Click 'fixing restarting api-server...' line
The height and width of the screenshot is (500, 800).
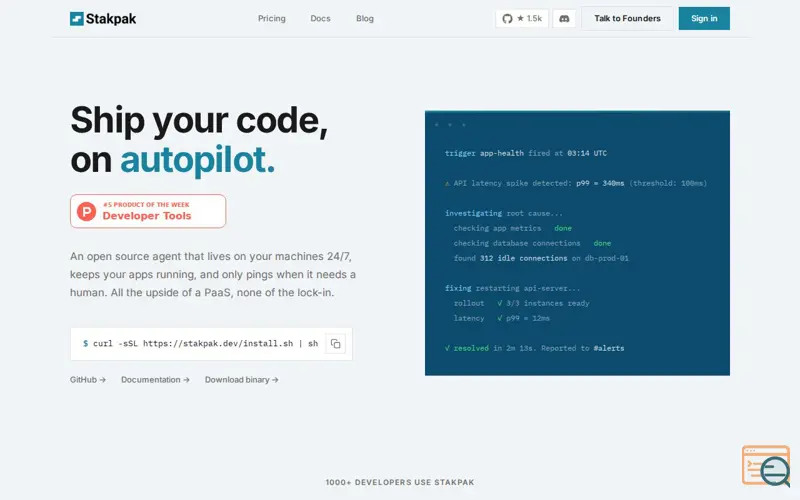(x=512, y=288)
